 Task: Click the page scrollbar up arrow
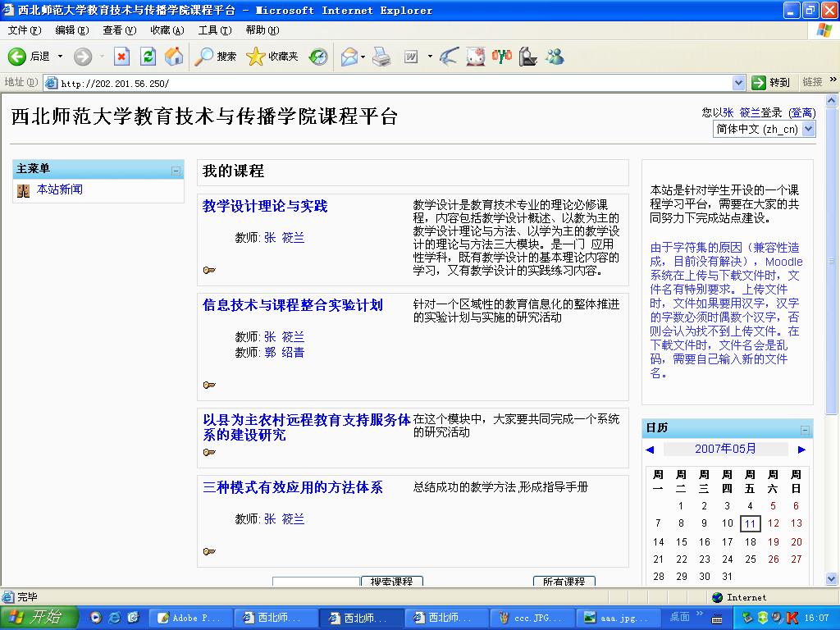click(x=832, y=100)
